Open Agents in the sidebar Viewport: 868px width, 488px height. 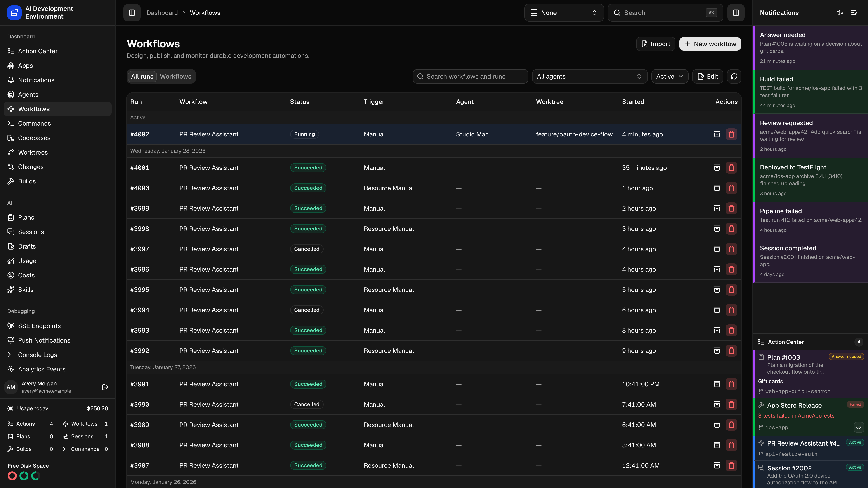point(58,95)
